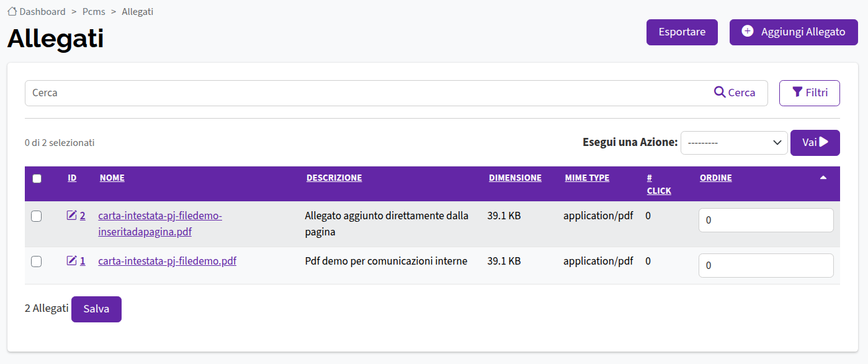Run selected action with Vai button
The width and height of the screenshot is (868, 364).
click(815, 143)
